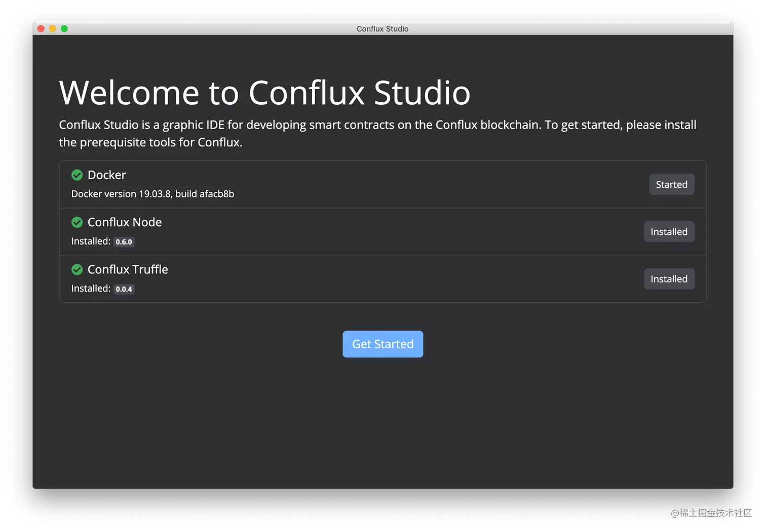This screenshot has width=766, height=532.
Task: Click the Conflux Studio window title text
Action: pos(382,29)
